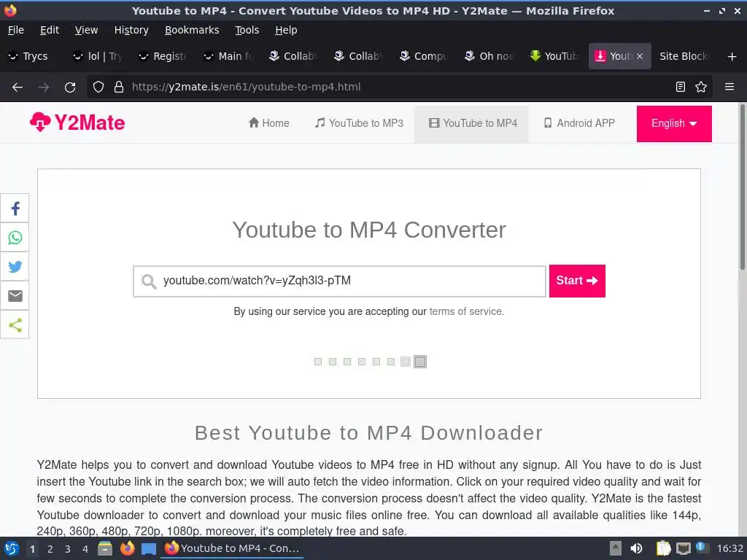Click the page vertical scrollbar thumb
The width and height of the screenshot is (747, 560).
click(x=742, y=187)
